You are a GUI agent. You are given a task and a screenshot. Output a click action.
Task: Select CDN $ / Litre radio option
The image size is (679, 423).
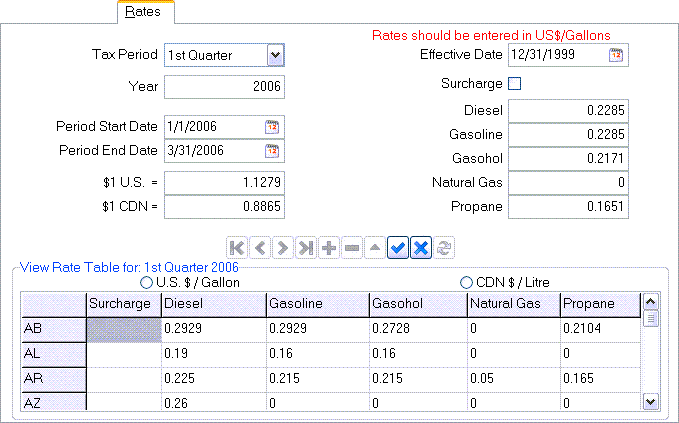pos(466,283)
